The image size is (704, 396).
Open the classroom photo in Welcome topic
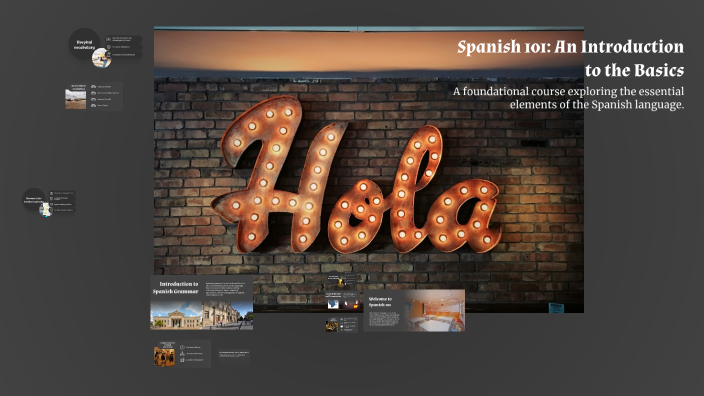click(x=435, y=311)
